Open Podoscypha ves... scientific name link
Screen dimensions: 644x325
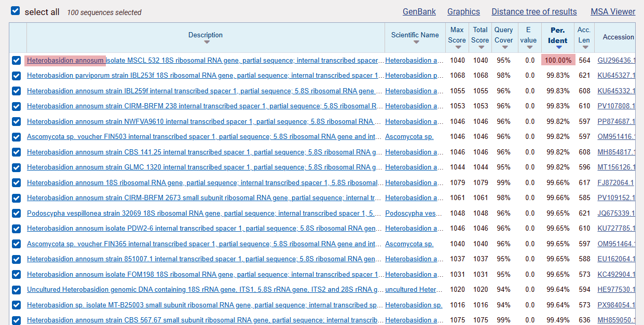[x=415, y=213]
